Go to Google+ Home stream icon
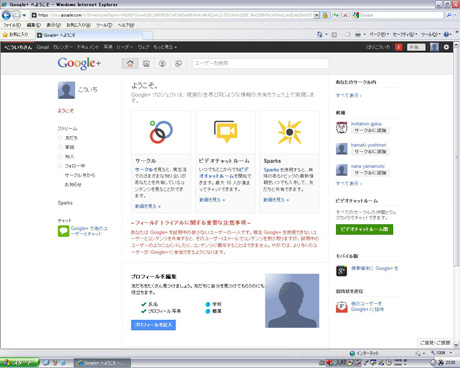 pyautogui.click(x=130, y=63)
